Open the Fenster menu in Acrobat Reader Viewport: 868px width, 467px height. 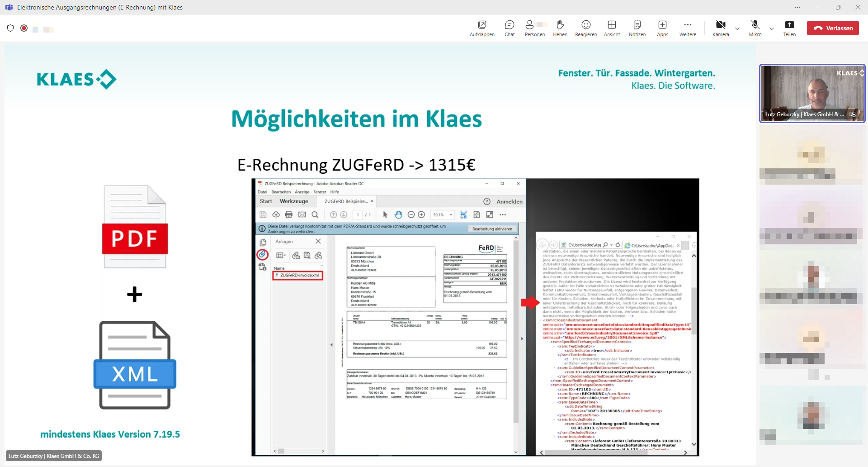pos(320,192)
